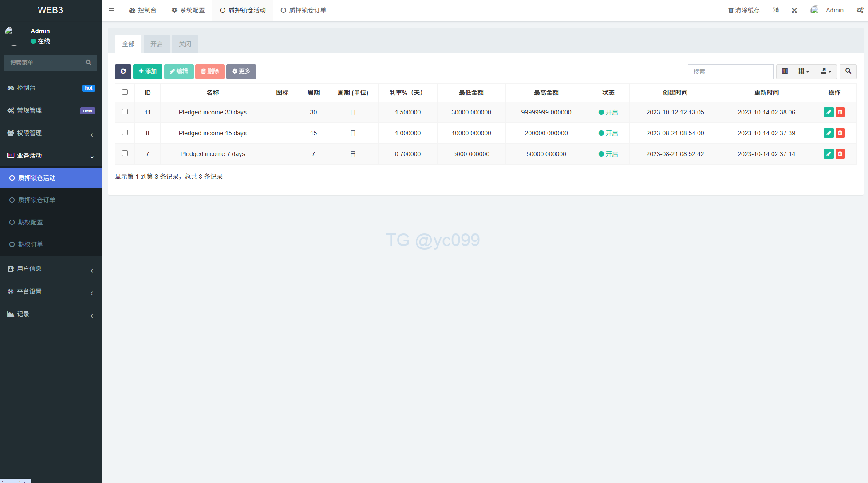Click the refresh table icon button

(x=123, y=71)
